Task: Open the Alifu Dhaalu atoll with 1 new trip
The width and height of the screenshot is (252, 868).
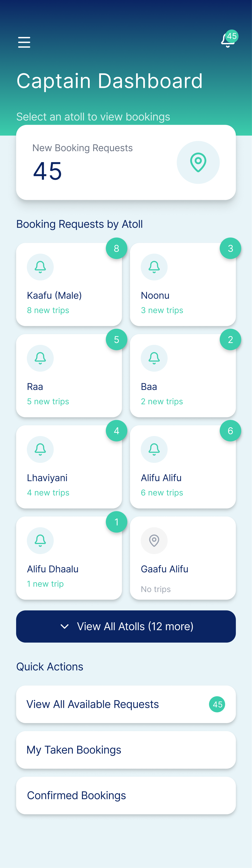Action: [69, 558]
